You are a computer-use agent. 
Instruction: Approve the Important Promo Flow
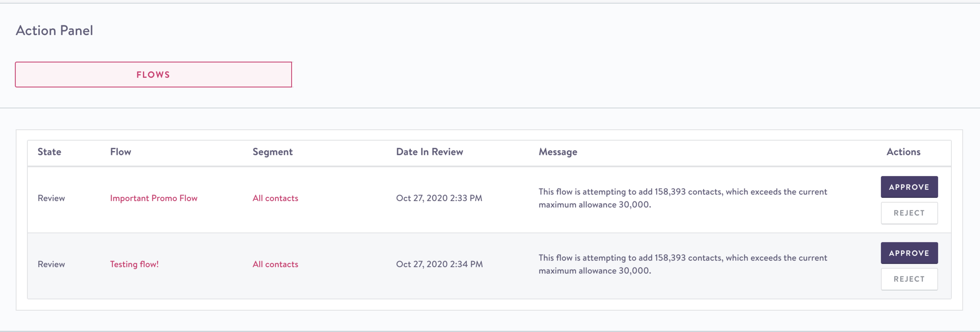pyautogui.click(x=909, y=187)
